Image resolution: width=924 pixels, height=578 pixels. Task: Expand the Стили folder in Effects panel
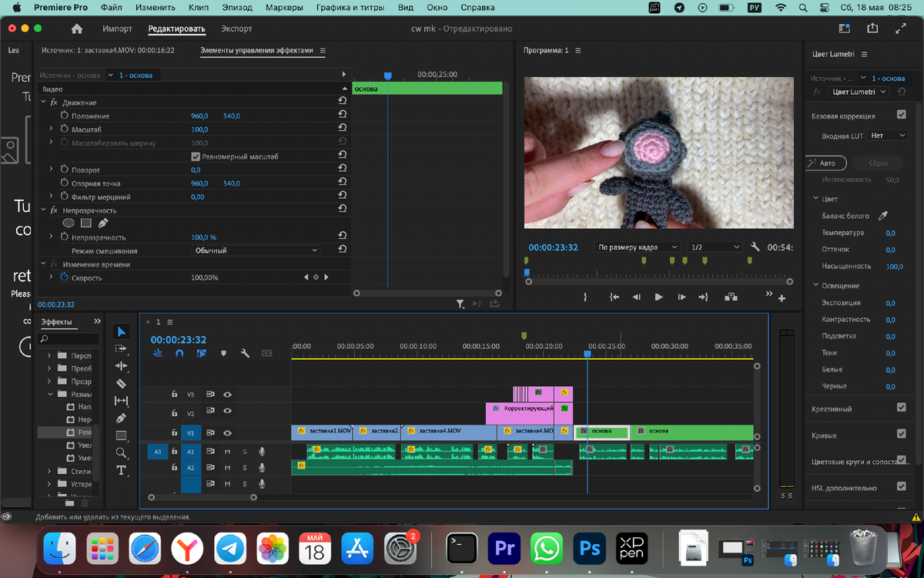click(50, 471)
